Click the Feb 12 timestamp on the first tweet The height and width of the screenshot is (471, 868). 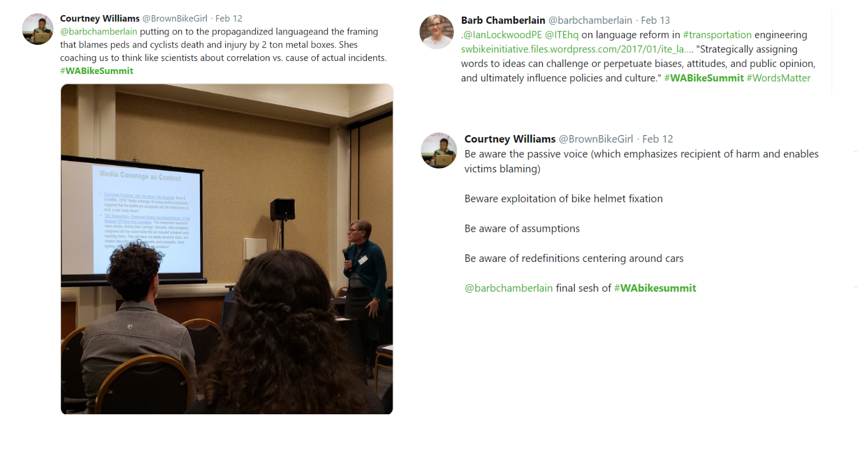click(x=229, y=18)
